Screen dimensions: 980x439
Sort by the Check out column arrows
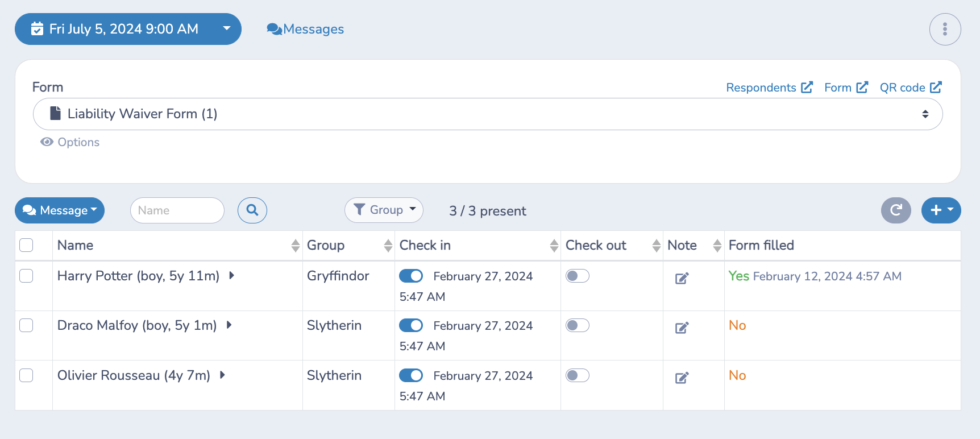(x=657, y=246)
